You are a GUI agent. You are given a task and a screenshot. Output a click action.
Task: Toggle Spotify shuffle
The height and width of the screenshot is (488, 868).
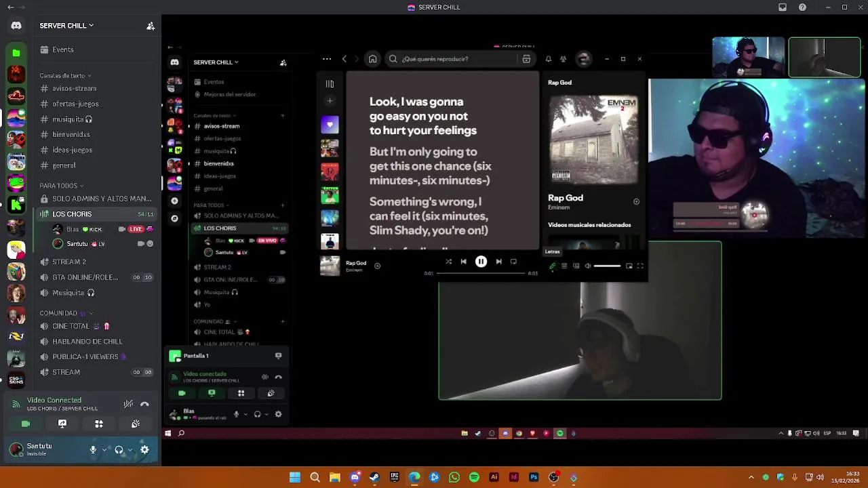point(448,262)
